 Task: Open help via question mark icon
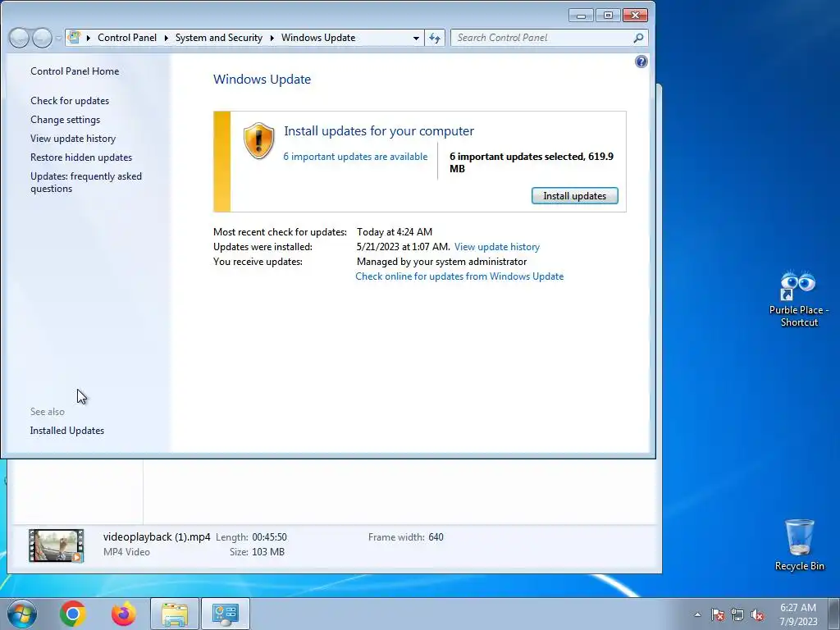[641, 62]
